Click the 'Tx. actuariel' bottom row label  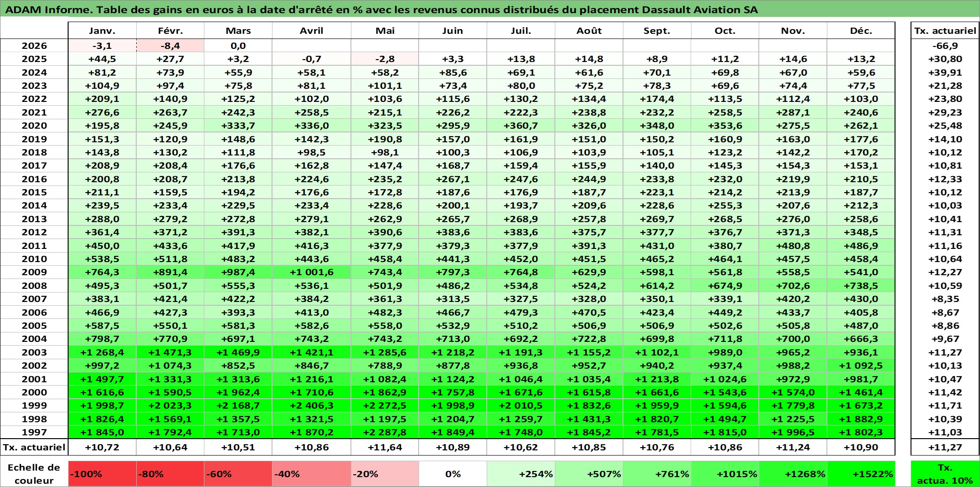pyautogui.click(x=34, y=447)
